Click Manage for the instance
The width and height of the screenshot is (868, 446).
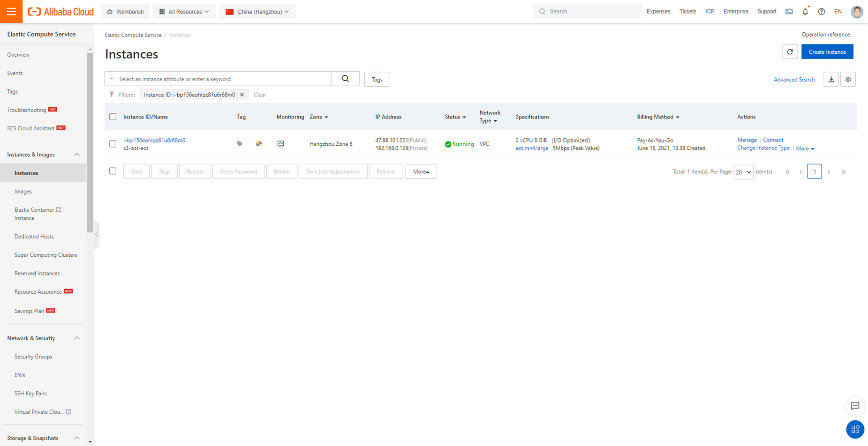point(747,140)
